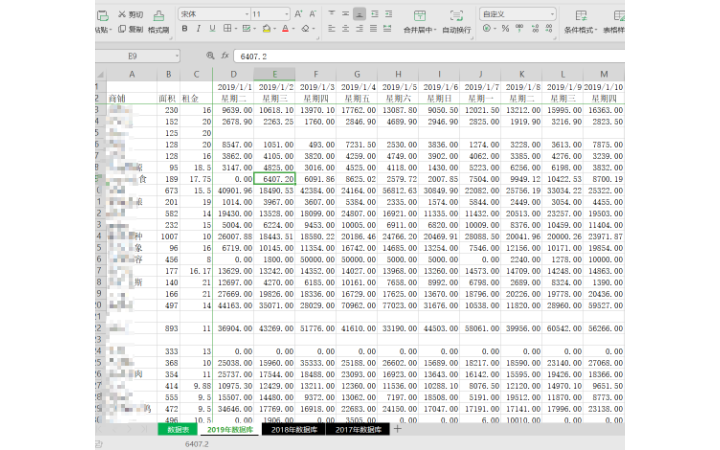Click the Copy (复制) button
Image resolution: width=720 pixels, height=450 pixels.
(x=130, y=29)
